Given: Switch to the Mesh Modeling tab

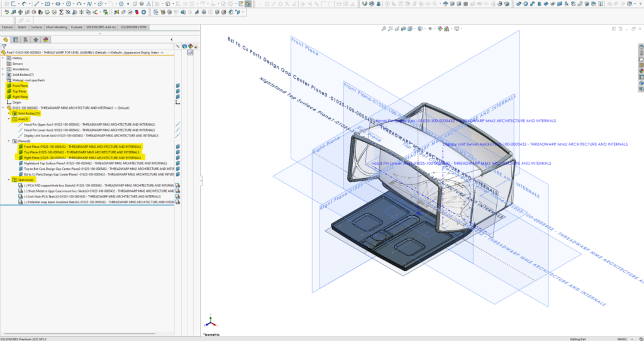Looking at the screenshot, I should coord(57,27).
